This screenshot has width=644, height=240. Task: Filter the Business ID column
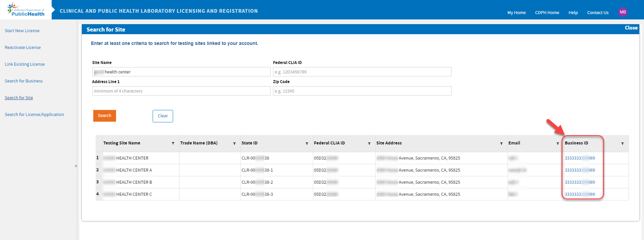[623, 143]
